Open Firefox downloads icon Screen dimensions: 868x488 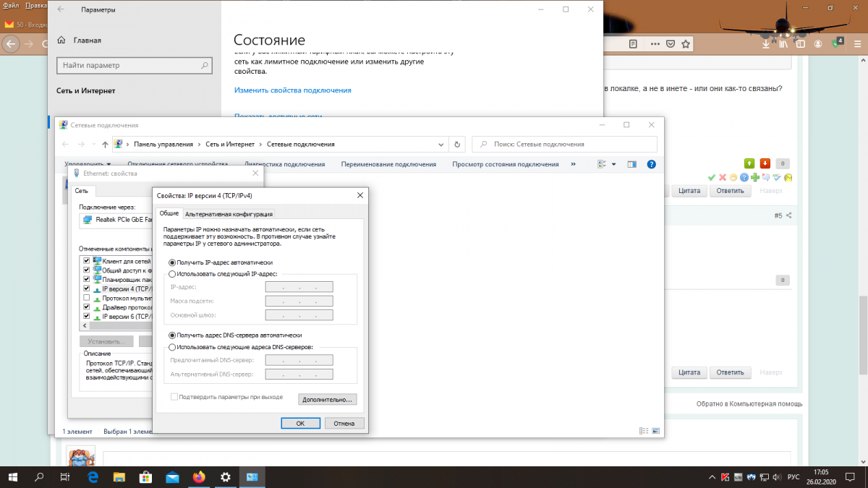[x=766, y=44]
